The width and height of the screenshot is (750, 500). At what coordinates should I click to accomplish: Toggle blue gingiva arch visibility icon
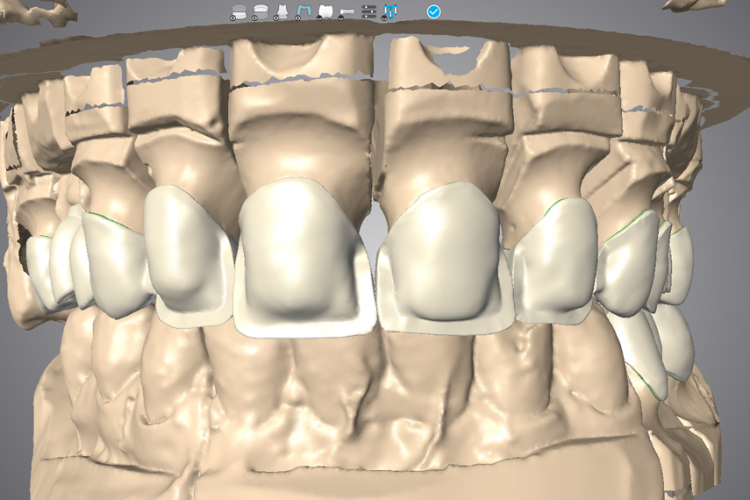(x=303, y=11)
